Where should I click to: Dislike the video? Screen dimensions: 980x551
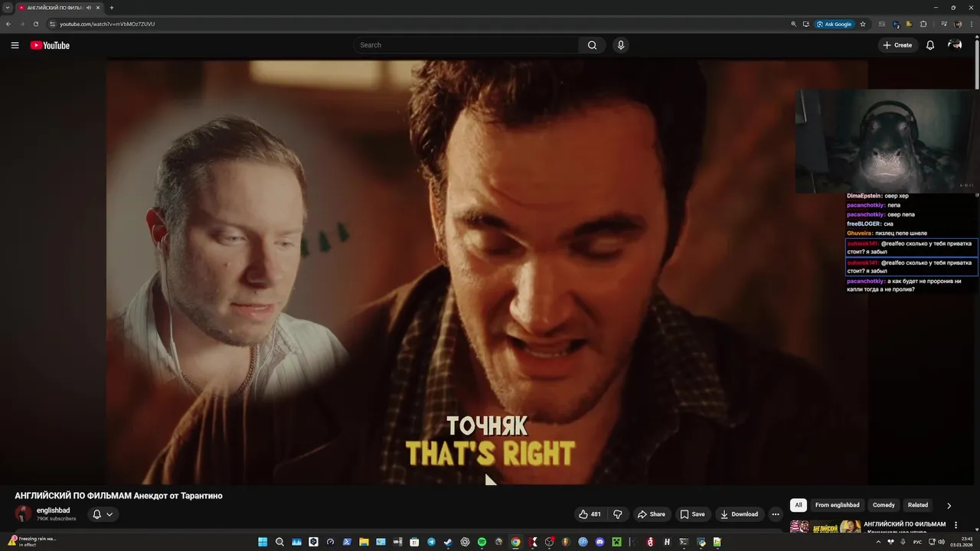point(618,514)
